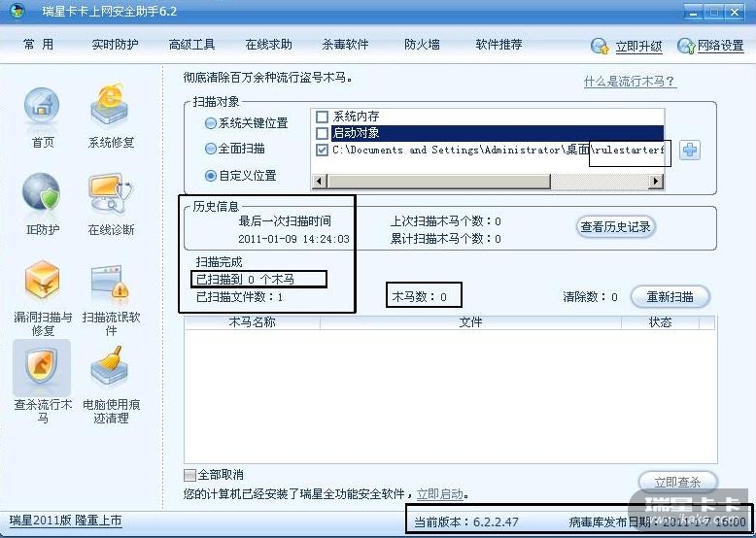Viewport: 756px width, 538px height.
Task: Click the 重新扫描 button
Action: coord(670,297)
